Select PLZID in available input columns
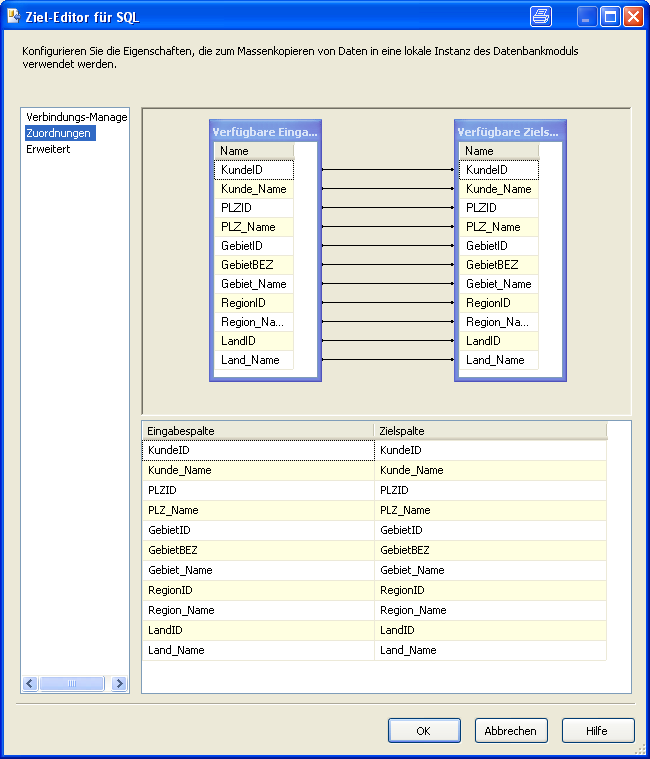 pos(254,208)
